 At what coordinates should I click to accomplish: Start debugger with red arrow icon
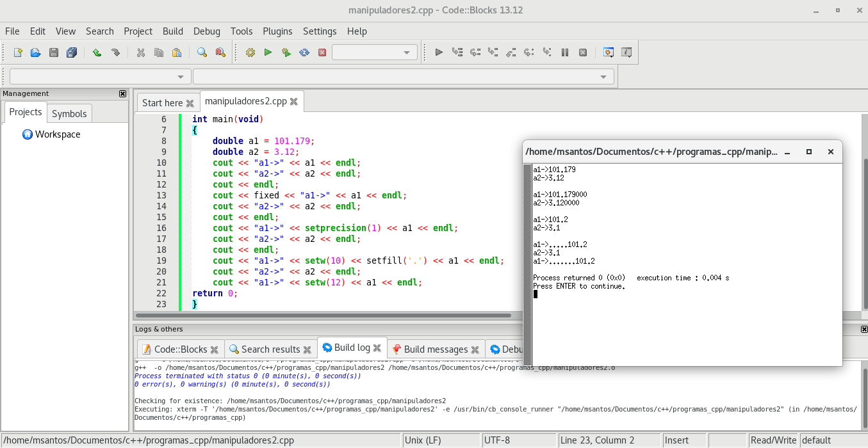tap(439, 52)
